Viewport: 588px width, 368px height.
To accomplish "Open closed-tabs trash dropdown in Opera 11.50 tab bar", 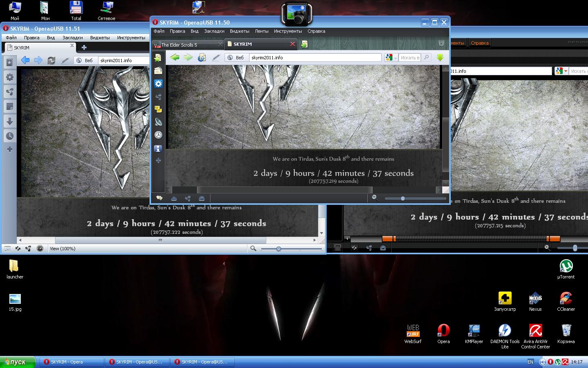I will pos(441,43).
